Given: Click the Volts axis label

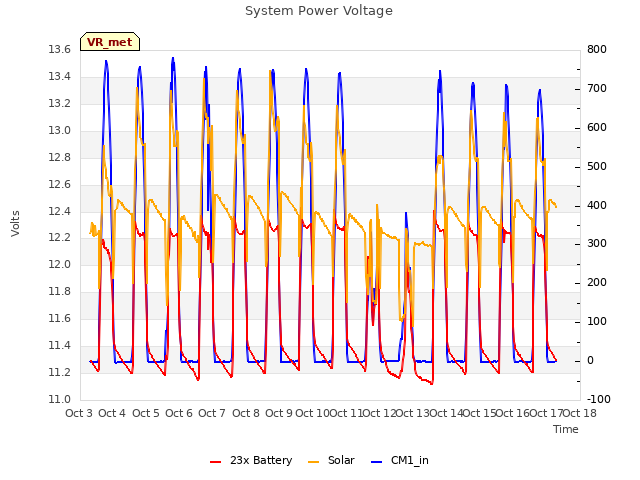Looking at the screenshot, I should [x=15, y=223].
